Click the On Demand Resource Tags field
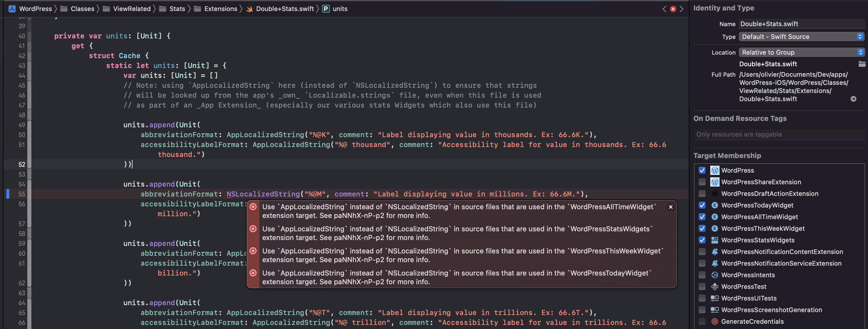 point(779,135)
